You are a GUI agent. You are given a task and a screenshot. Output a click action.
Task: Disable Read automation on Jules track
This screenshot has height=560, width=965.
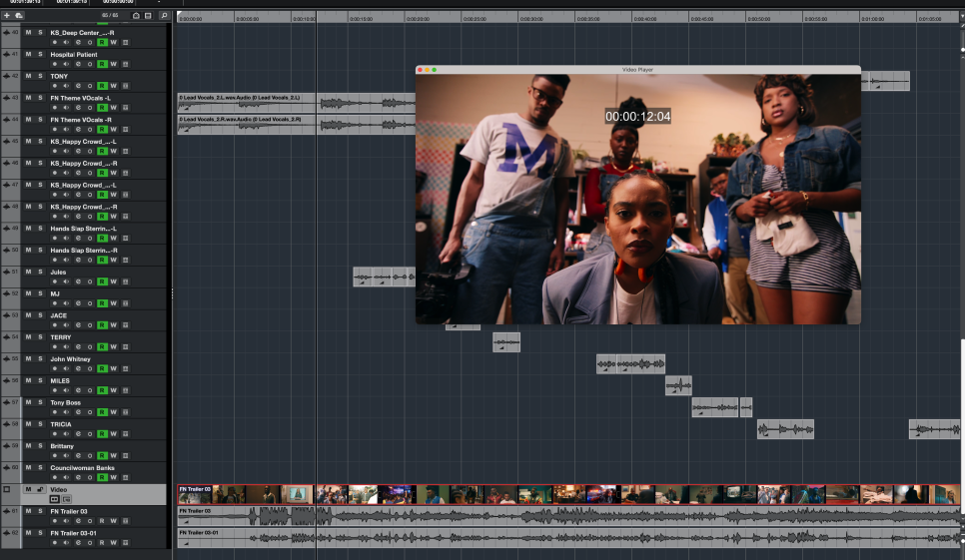(x=102, y=281)
